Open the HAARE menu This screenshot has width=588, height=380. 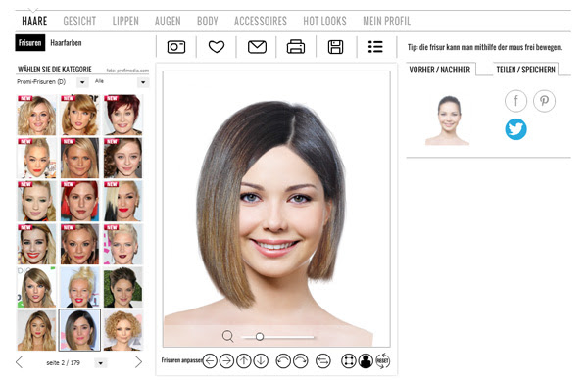click(x=34, y=21)
